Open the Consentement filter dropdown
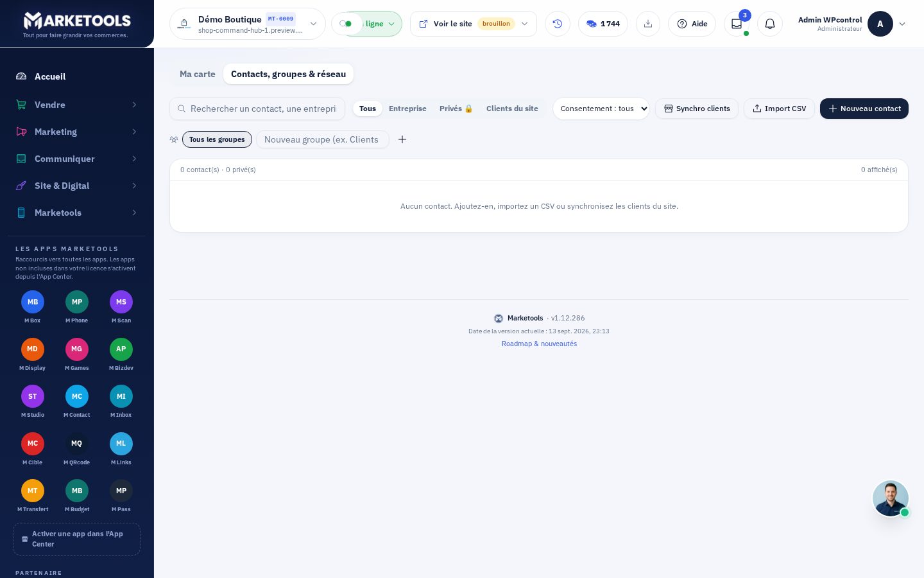924x578 pixels. click(601, 109)
